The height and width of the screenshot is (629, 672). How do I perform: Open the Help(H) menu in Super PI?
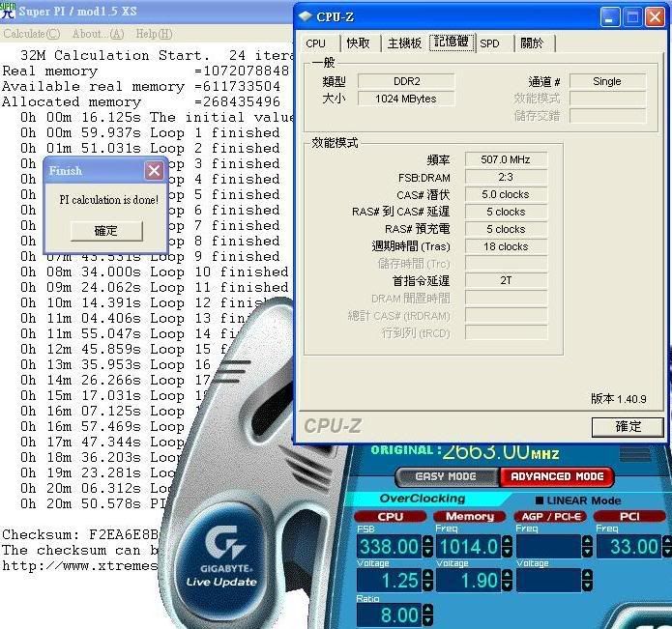pyautogui.click(x=154, y=34)
